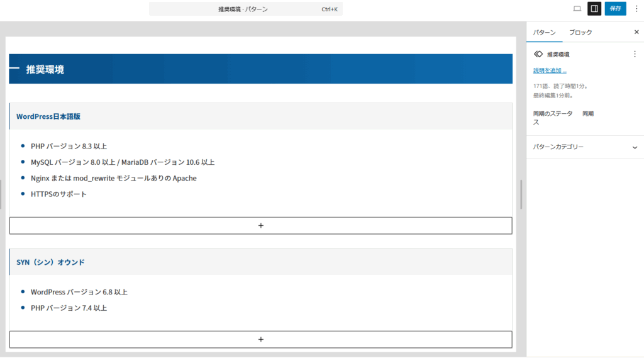Select the WordPress日本語版 heading
This screenshot has width=644, height=358.
point(48,116)
